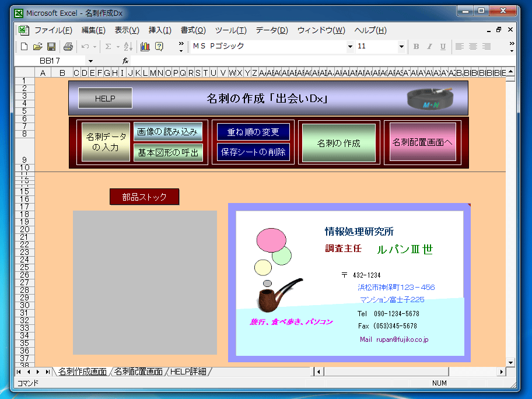Open the 書式(O) menu
Viewport: 532px width, 399px height.
click(x=193, y=30)
